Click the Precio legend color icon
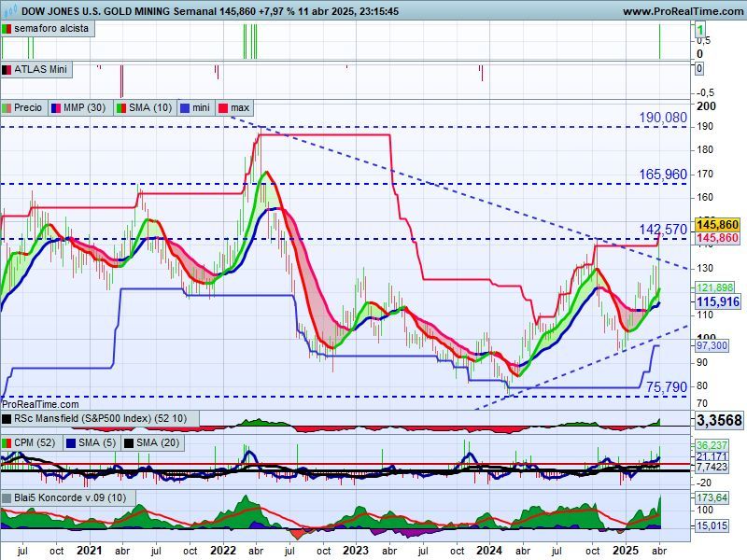 (x=7, y=108)
